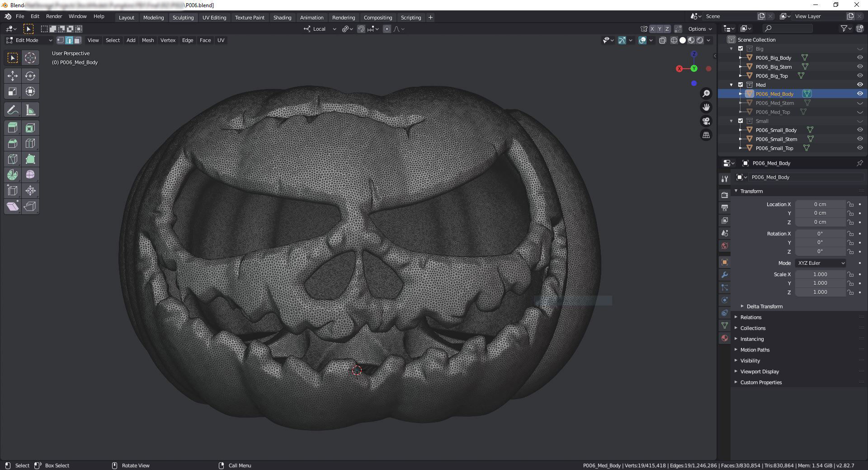Open the XYZ Euler rotation mode dropdown
Viewport: 868px width, 470px height.
click(821, 263)
